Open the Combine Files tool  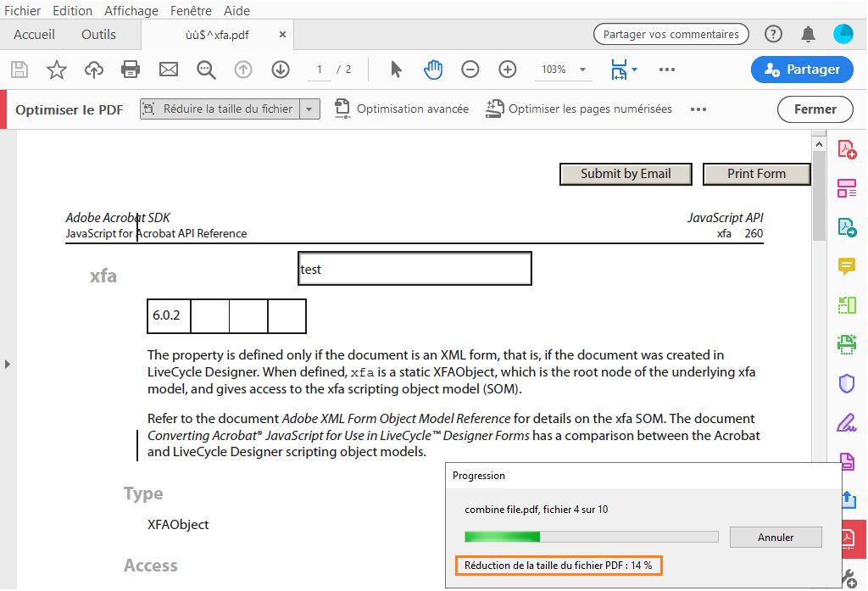(x=846, y=187)
